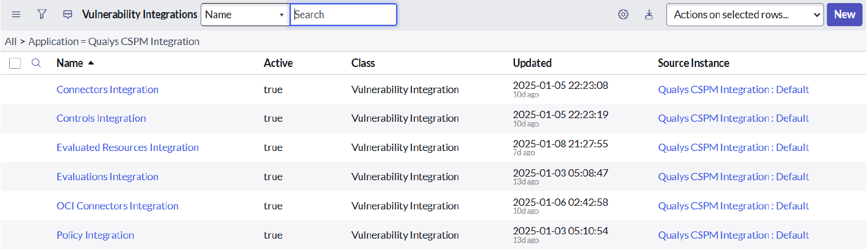Screen dimensions: 868x249
Task: Open the list context hamburger menu
Action: [x=16, y=15]
